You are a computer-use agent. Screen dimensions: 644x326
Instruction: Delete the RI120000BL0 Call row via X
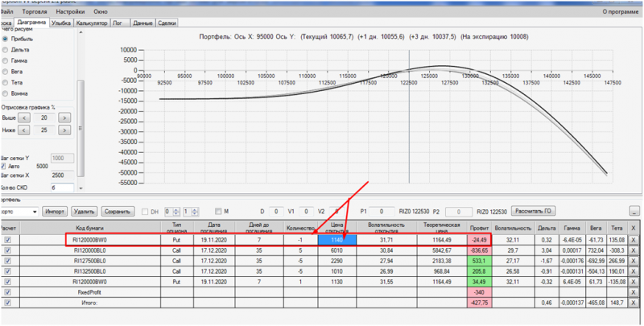coord(634,250)
